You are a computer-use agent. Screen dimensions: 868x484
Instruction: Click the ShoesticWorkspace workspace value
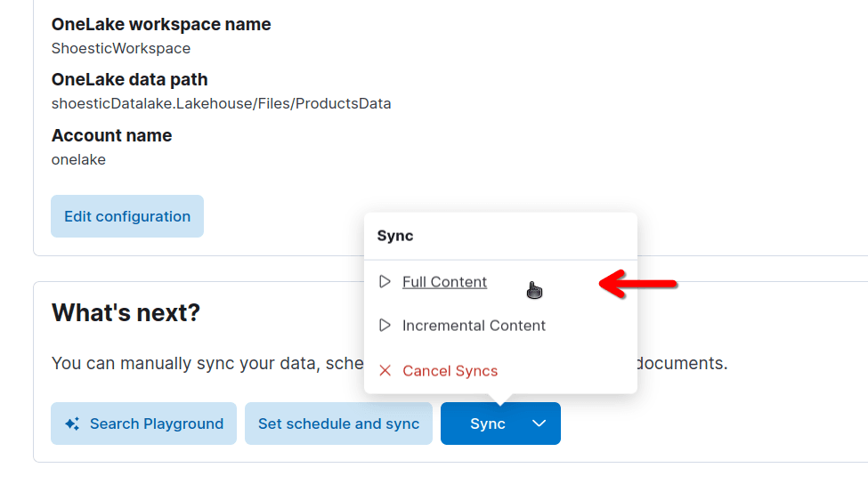[121, 48]
